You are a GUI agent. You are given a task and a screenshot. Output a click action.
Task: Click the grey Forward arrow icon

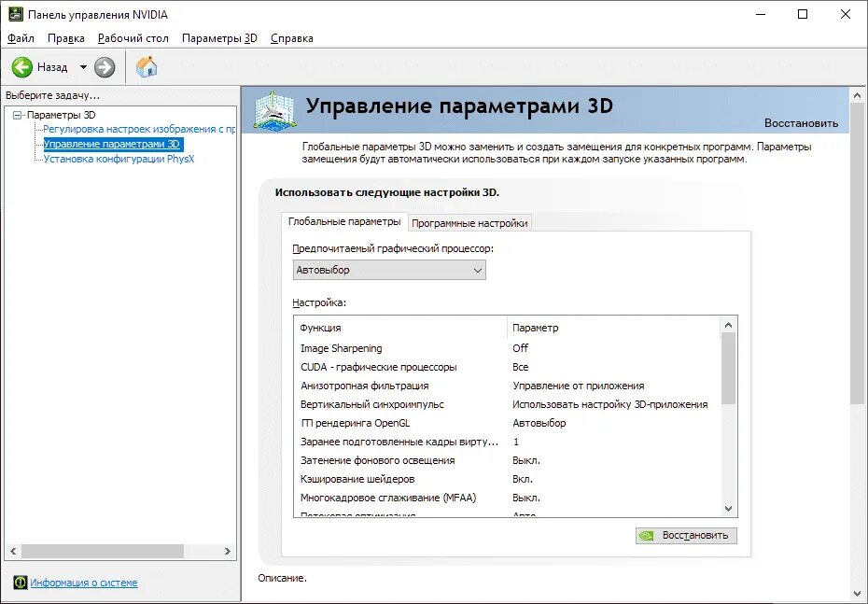pos(105,67)
